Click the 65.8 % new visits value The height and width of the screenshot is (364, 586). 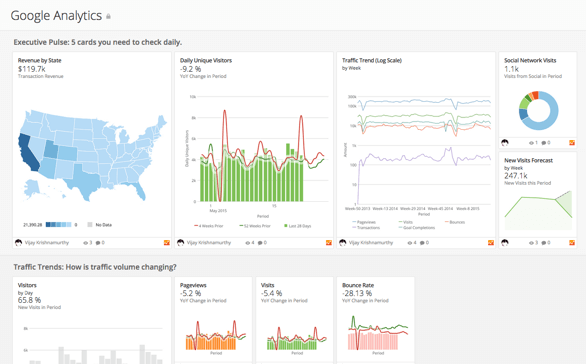pos(30,300)
